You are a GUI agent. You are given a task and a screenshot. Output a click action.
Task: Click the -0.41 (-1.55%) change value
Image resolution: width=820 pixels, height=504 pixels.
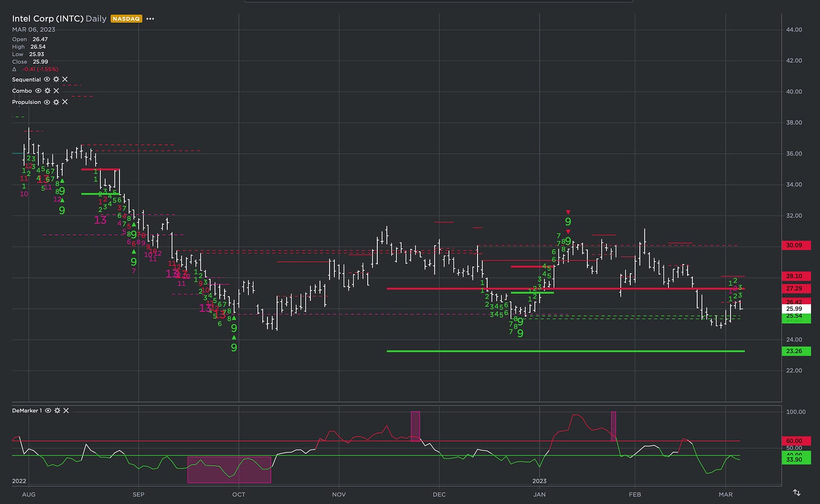41,69
